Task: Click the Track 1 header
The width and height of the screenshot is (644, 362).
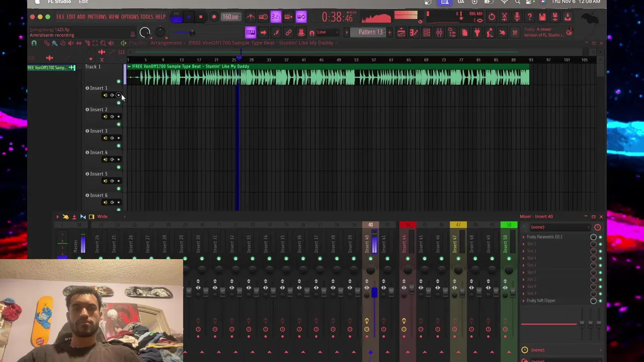Action: point(104,74)
